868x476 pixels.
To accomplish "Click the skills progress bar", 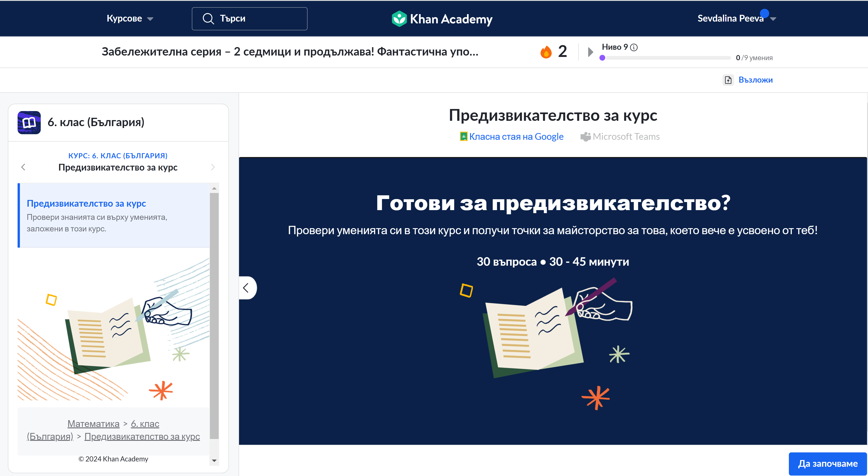I will (x=665, y=58).
